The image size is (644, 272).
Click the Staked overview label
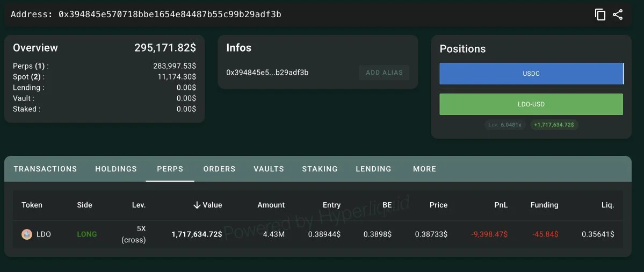pyautogui.click(x=27, y=109)
